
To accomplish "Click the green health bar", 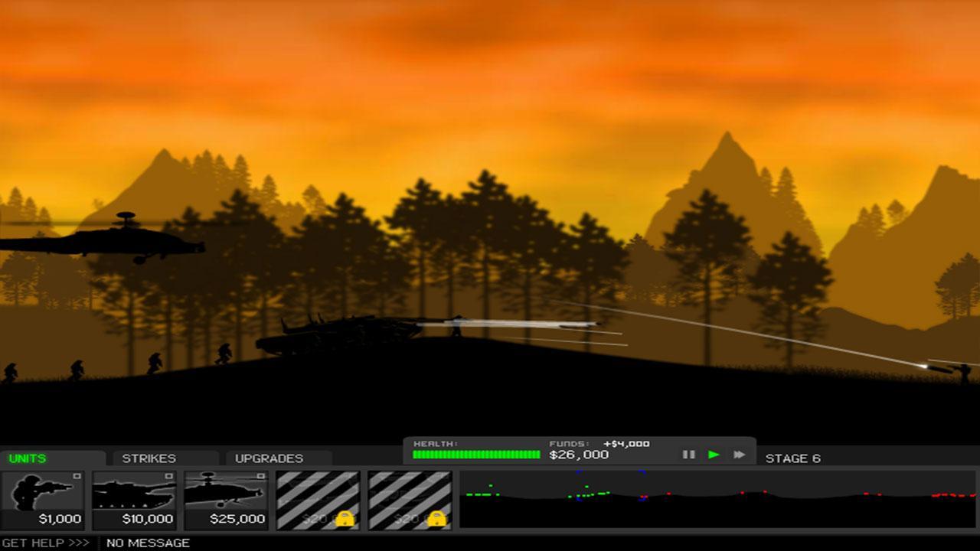I will [x=476, y=455].
